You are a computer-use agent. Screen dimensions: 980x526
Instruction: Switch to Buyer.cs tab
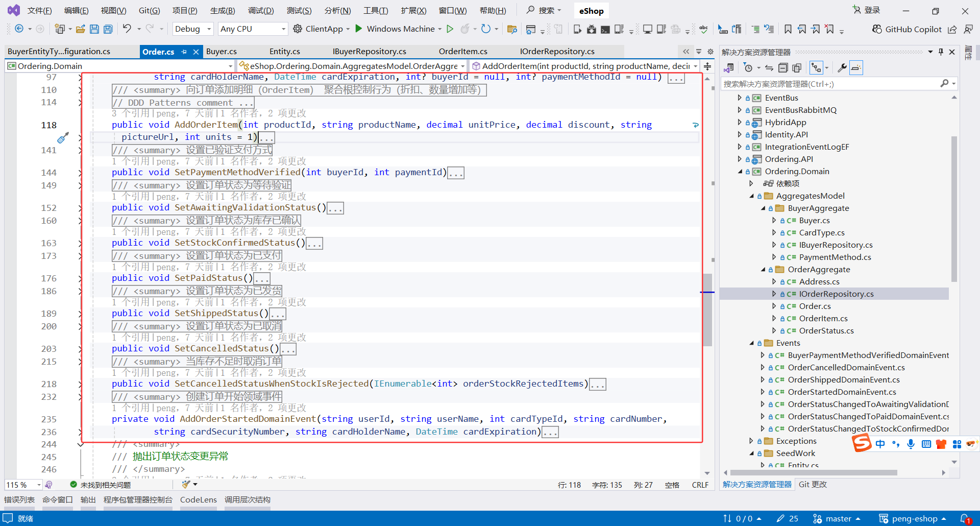(x=222, y=52)
